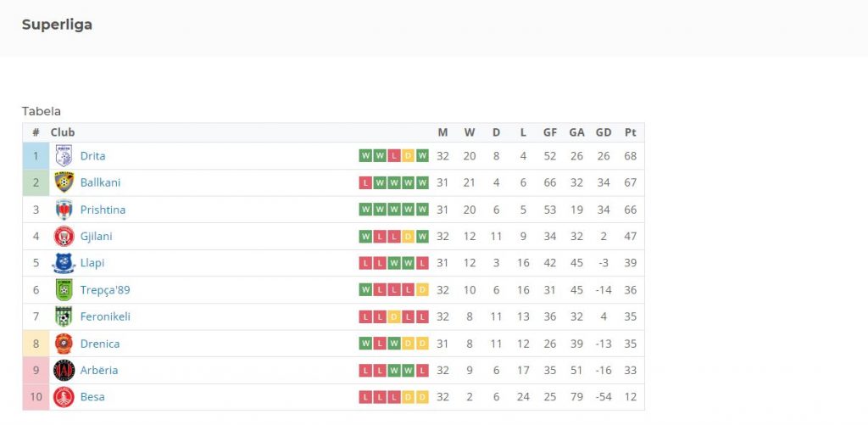
Task: Click the GD column header
Action: [x=604, y=132]
